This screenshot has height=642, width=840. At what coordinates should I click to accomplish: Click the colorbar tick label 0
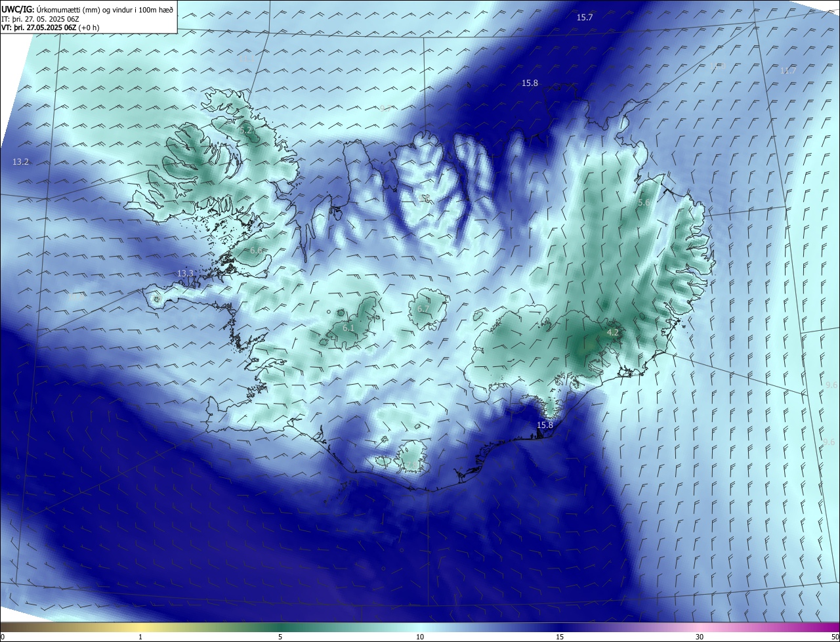pyautogui.click(x=3, y=637)
